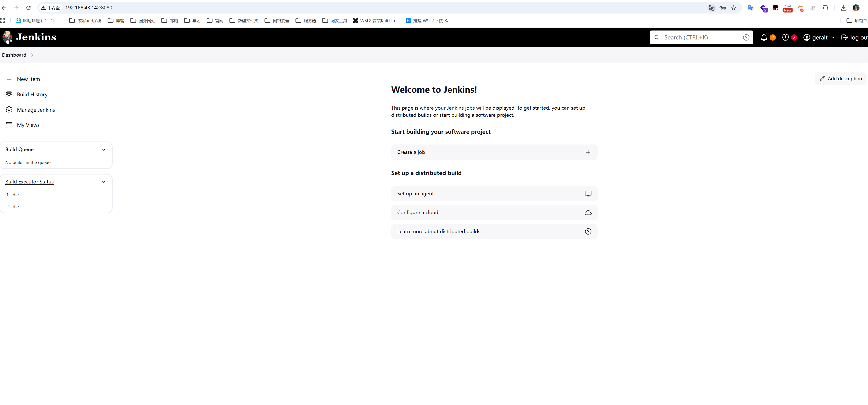Click Create a job

click(494, 152)
